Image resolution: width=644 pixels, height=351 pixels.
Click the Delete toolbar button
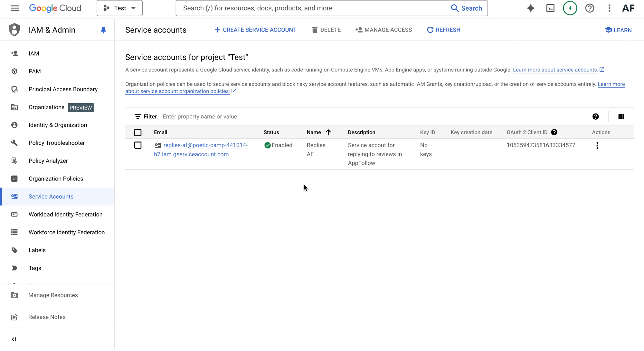pyautogui.click(x=326, y=30)
